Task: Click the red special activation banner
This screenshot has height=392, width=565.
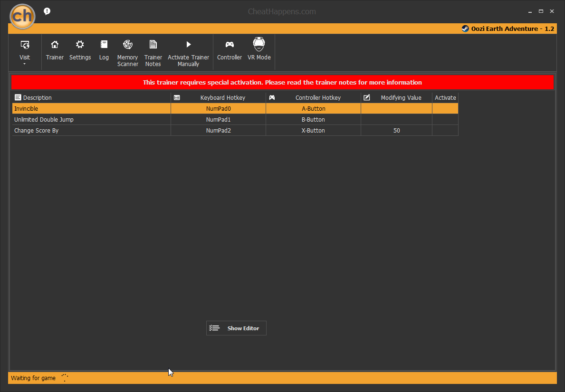Action: point(282,82)
